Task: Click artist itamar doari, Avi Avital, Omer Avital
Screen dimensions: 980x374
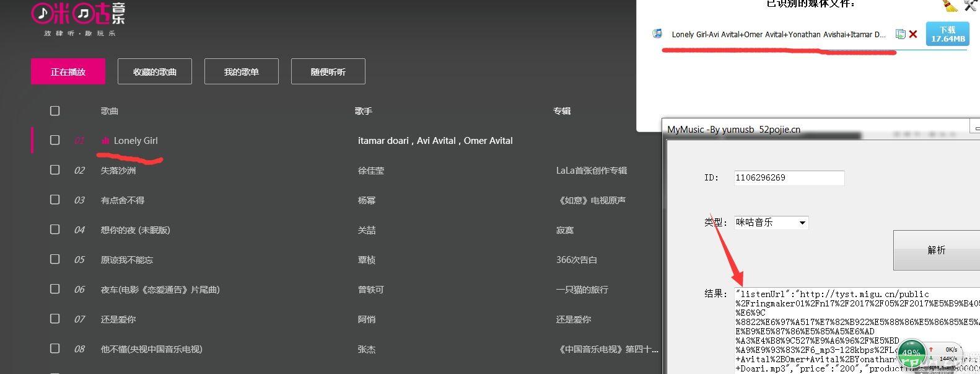Action: [435, 141]
